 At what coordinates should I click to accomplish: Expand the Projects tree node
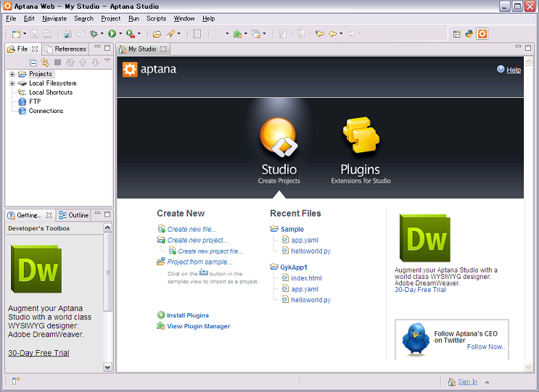[12, 74]
